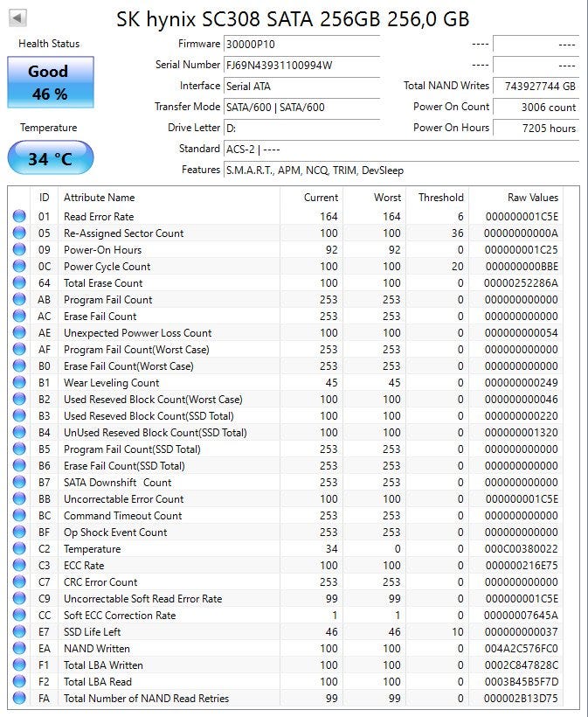Screen dimensions: 588x717
Task: Click the status orb for Command Timeout Count
Action: 19,515
